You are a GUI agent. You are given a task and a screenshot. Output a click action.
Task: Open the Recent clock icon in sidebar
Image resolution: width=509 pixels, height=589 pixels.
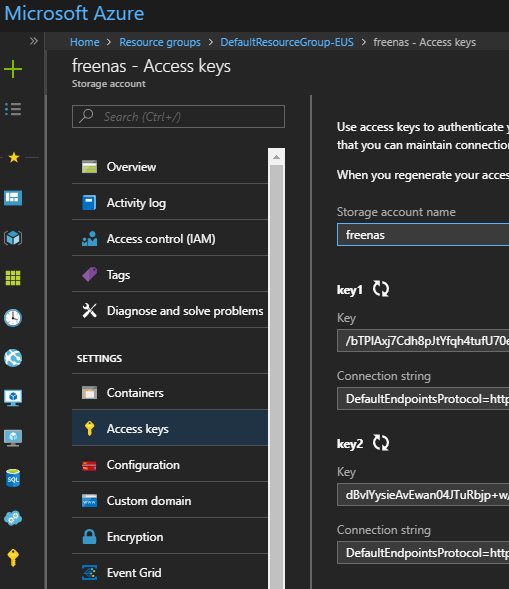tap(13, 318)
